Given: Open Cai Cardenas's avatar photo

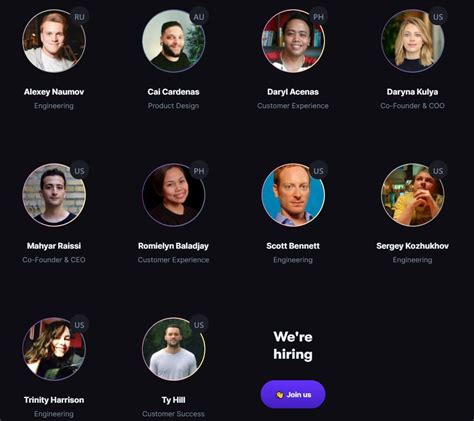Looking at the screenshot, I should click(x=174, y=41).
